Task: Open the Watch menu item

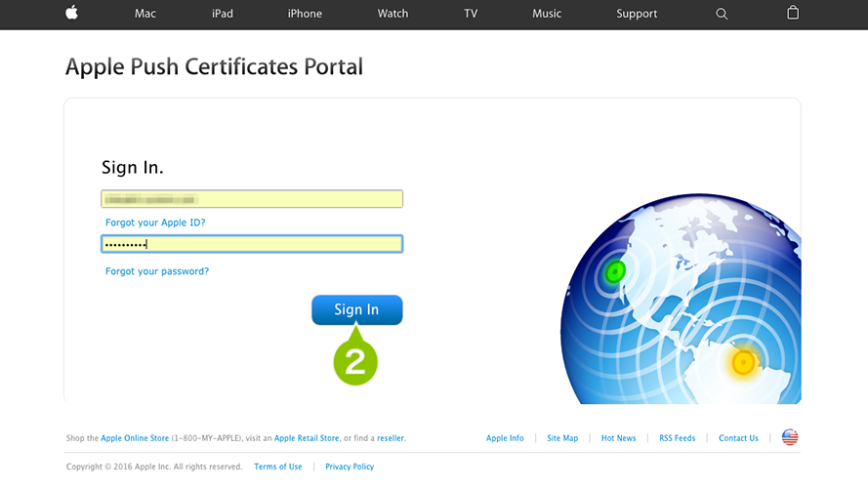Action: pyautogui.click(x=393, y=14)
